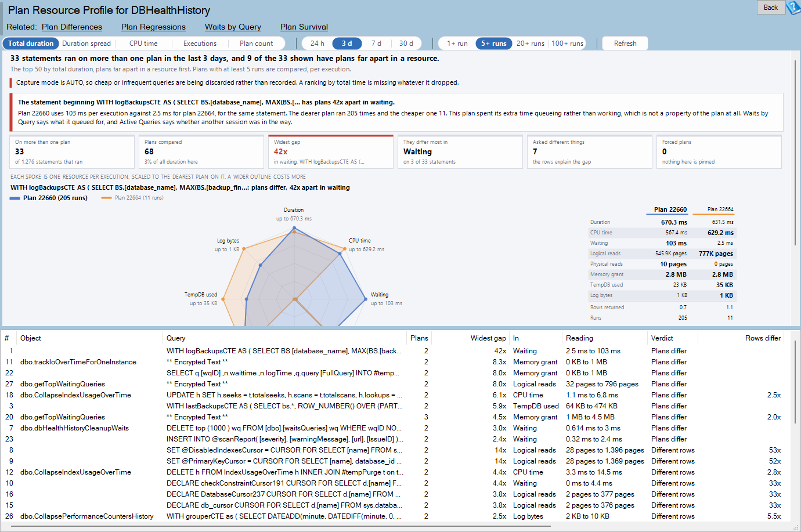Select Plan 22660 column header in comparison
Screen dimensions: 801x532
(670, 209)
